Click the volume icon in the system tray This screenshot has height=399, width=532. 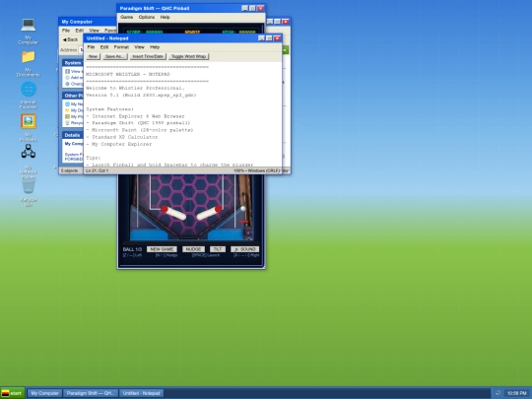tap(498, 393)
